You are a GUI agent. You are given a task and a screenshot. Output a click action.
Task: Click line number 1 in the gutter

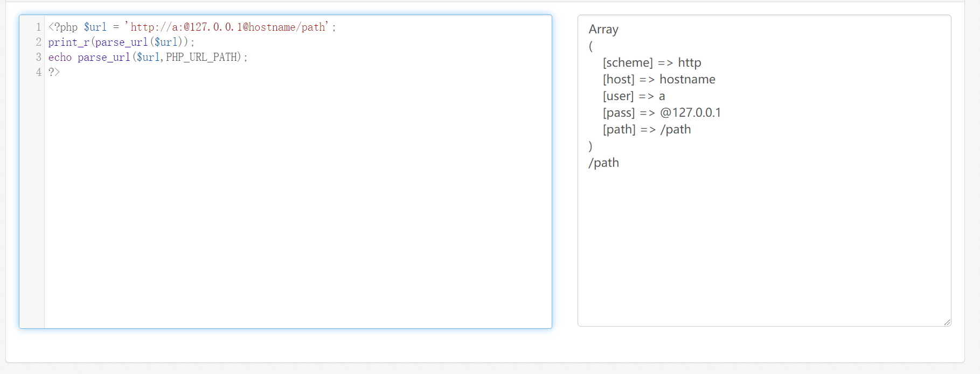tap(38, 27)
